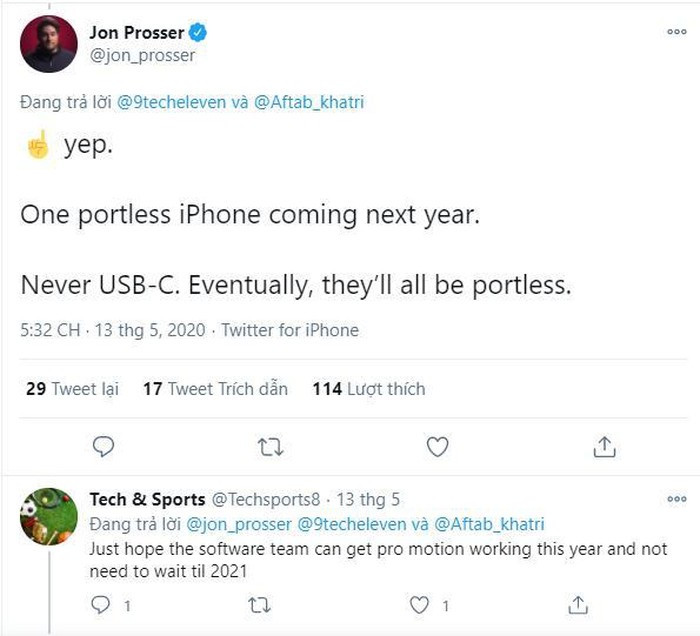700x636 pixels.
Task: Open more options for Jon Prosser's tweet
Action: (676, 32)
